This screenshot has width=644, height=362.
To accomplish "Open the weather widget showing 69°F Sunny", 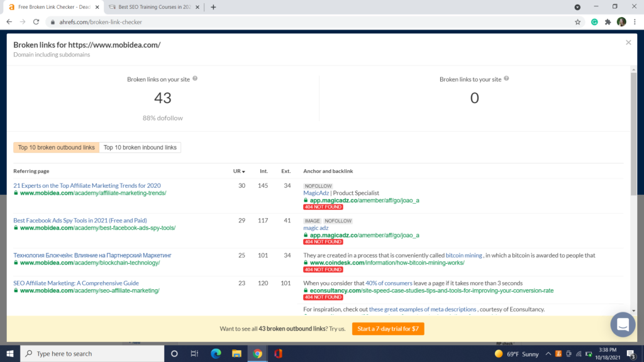I will point(517,354).
